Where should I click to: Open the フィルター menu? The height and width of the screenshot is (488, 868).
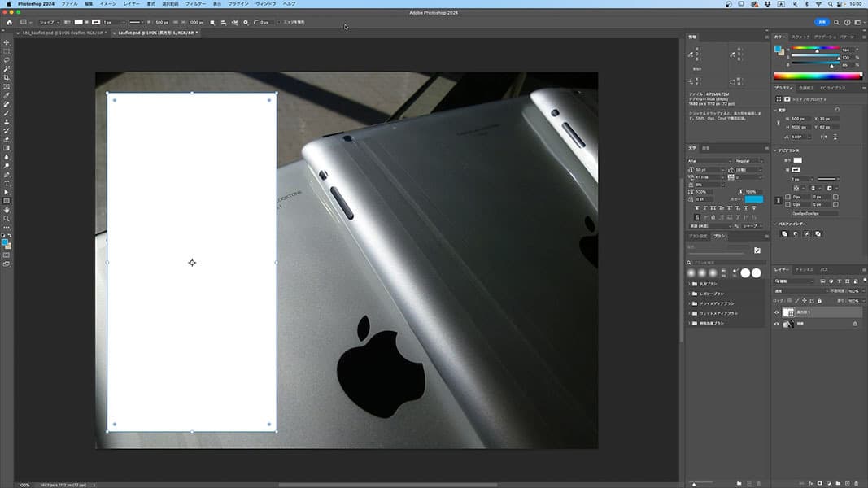tap(195, 4)
